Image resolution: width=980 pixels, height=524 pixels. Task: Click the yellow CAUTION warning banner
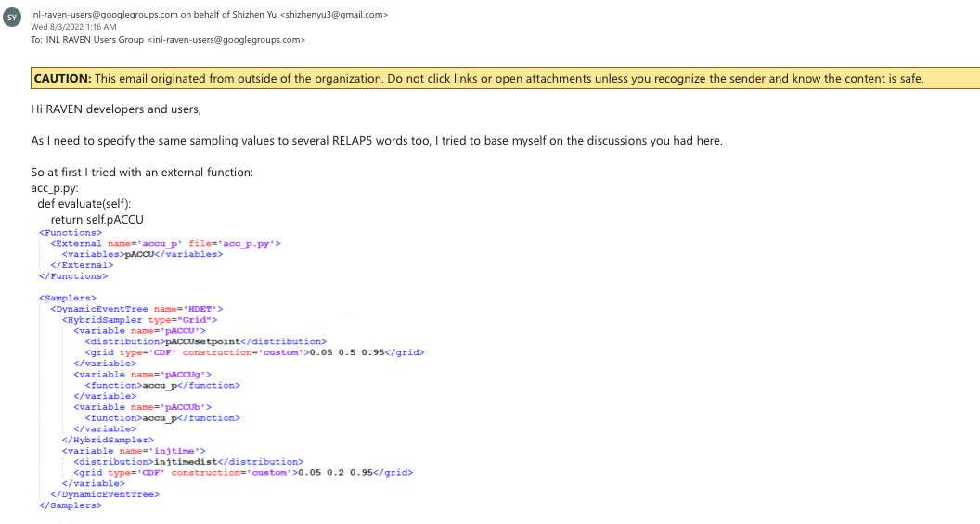pyautogui.click(x=505, y=78)
